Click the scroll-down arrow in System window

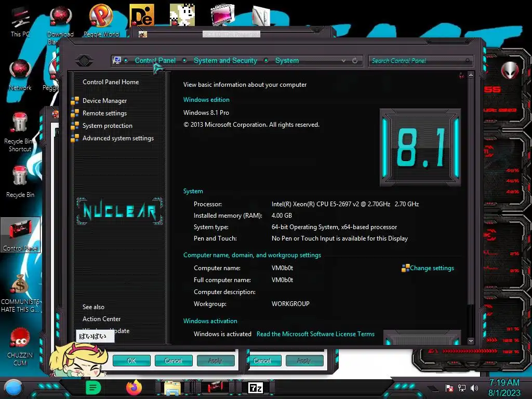471,341
